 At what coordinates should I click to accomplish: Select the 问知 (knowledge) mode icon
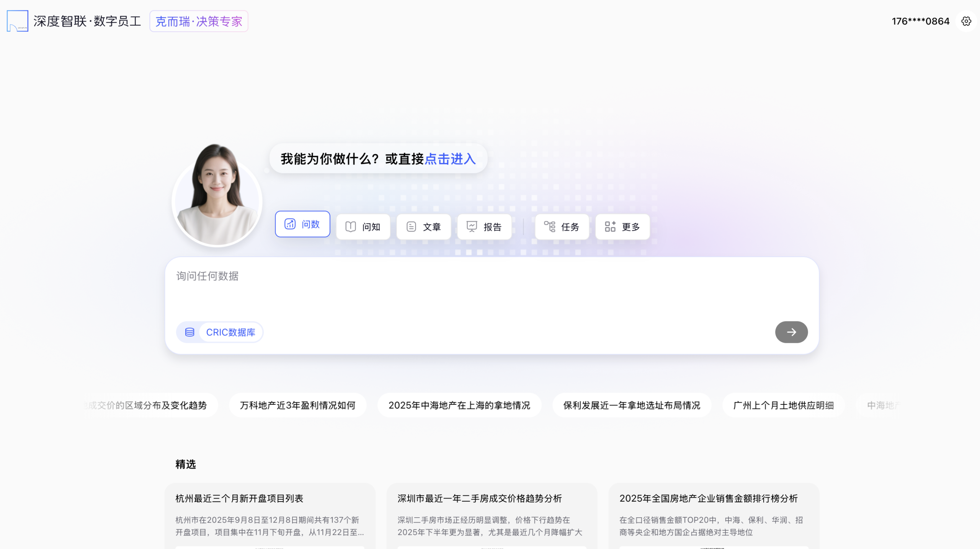351,226
